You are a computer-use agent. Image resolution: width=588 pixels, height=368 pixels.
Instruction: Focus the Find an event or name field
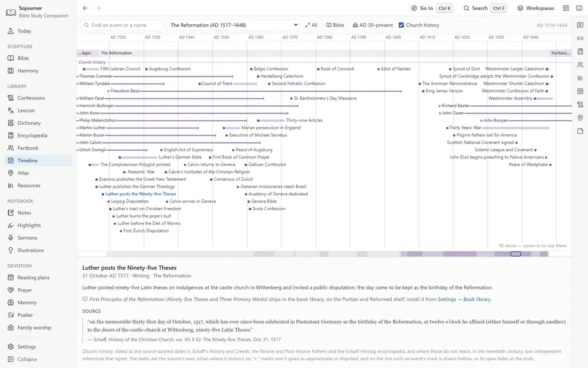(x=122, y=25)
